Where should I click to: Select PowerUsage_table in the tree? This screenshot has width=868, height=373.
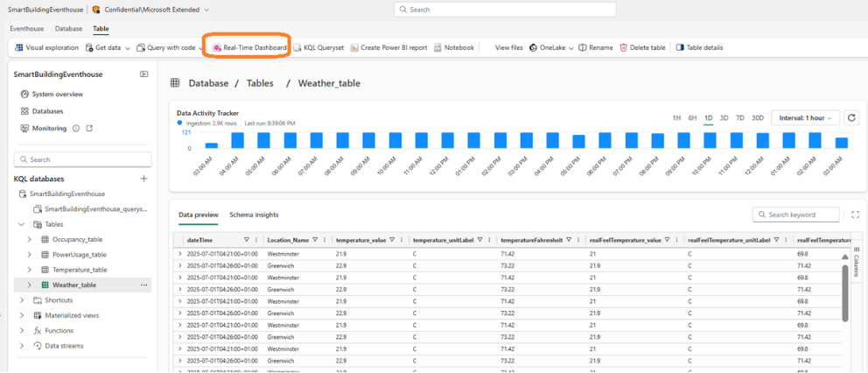coord(79,255)
